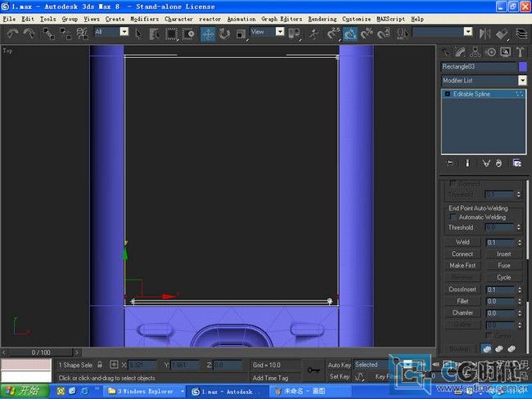Click the Undo arrow in the toolbar
Viewport: 532px width, 399px height.
tap(13, 34)
